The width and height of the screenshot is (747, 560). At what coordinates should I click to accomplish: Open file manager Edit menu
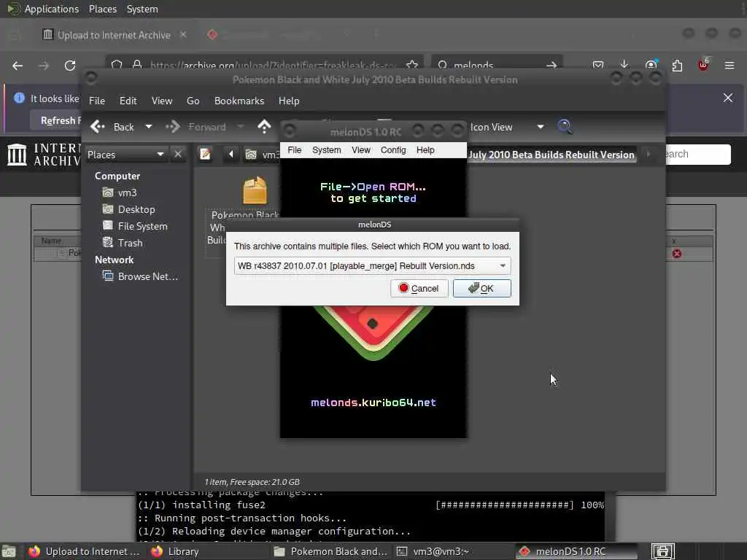click(128, 101)
